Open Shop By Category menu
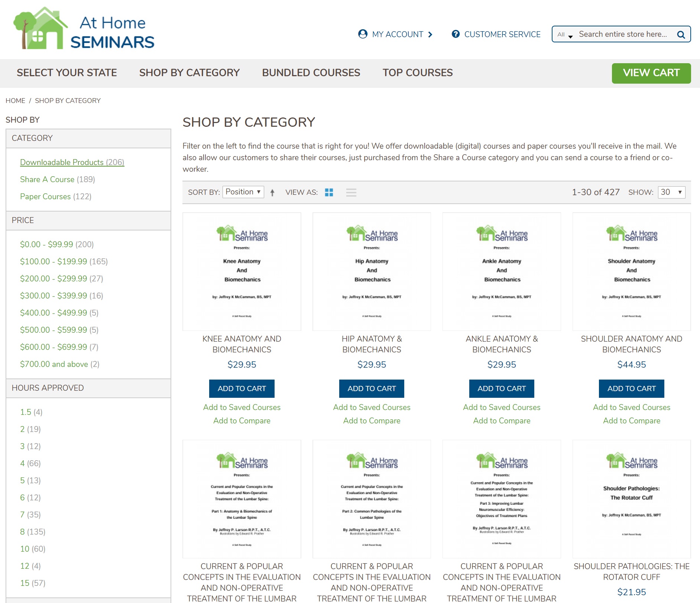Screen dimensions: 700x603 [189, 72]
